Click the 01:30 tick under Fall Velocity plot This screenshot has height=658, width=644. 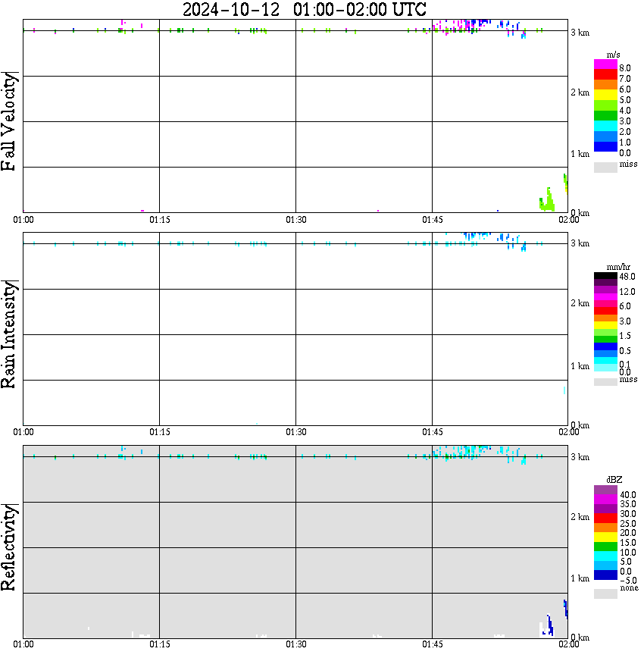[x=296, y=220]
